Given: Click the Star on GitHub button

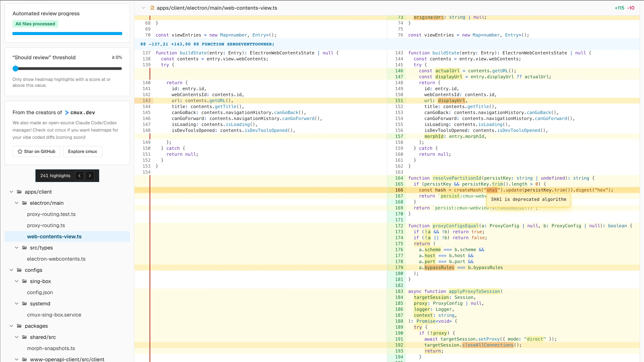Looking at the screenshot, I should click(36, 151).
